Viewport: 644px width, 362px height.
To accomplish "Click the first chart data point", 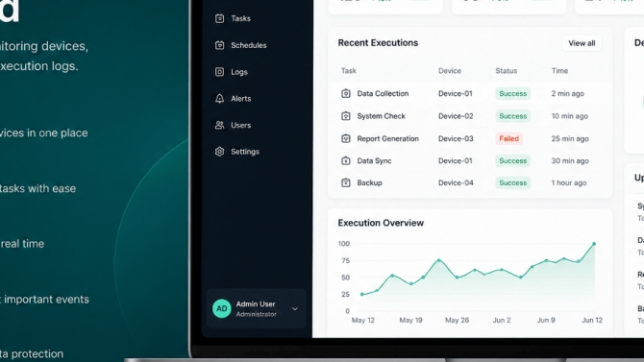I will click(361, 294).
